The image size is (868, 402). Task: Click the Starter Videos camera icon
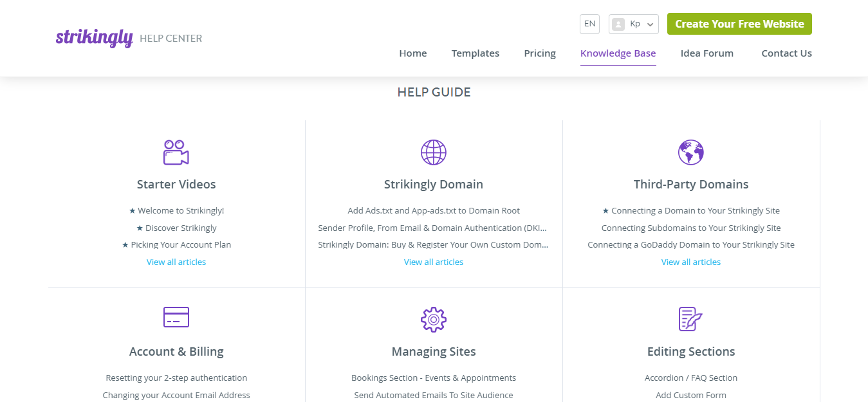[x=176, y=152]
